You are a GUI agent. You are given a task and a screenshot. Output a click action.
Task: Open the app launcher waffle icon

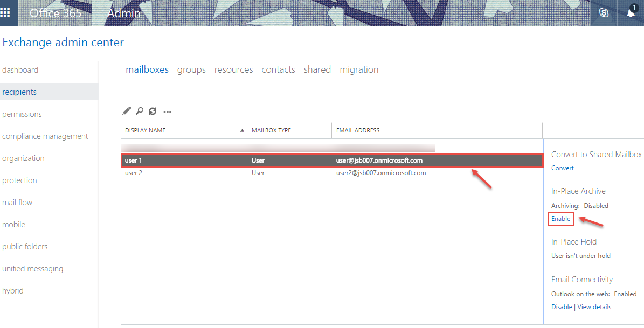pos(5,13)
